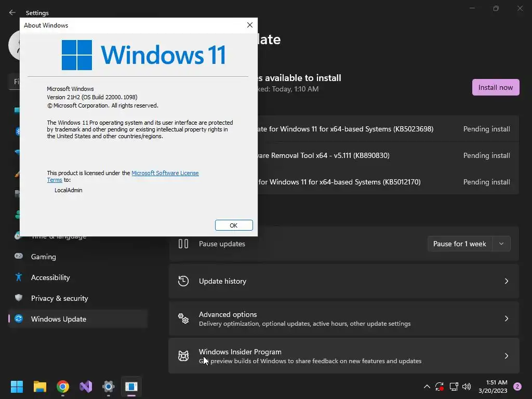Click the Version 21H2 OS Build text

point(92,97)
